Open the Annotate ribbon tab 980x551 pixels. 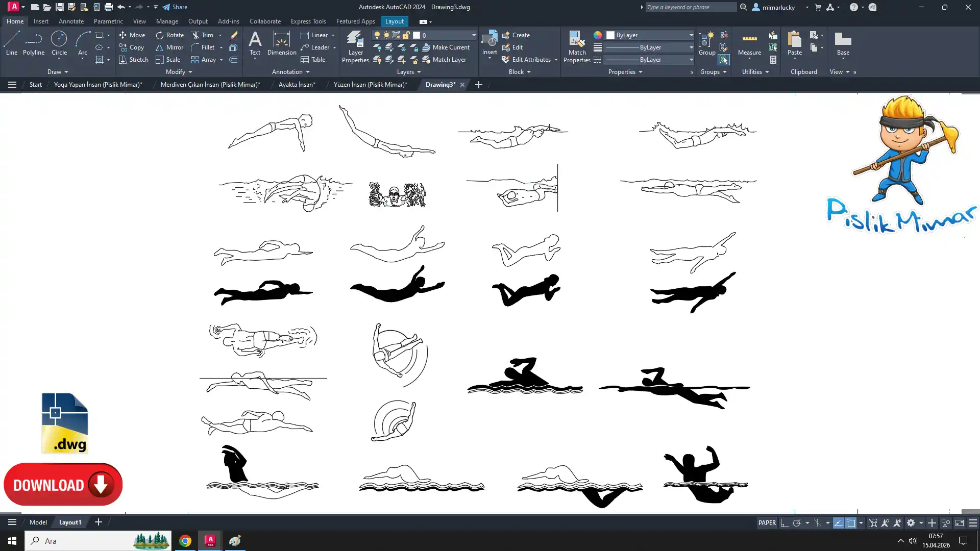[x=71, y=21]
